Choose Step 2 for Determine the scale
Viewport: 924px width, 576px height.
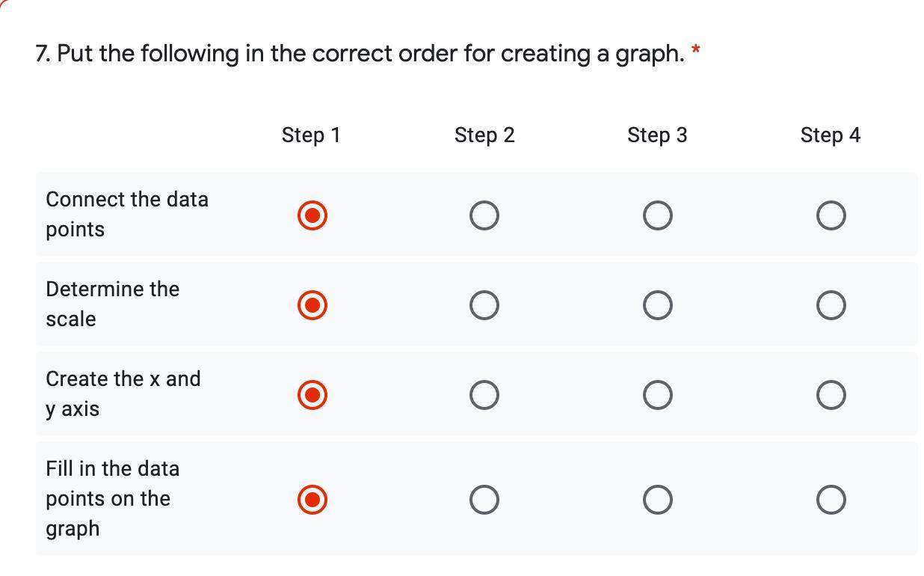pos(484,305)
